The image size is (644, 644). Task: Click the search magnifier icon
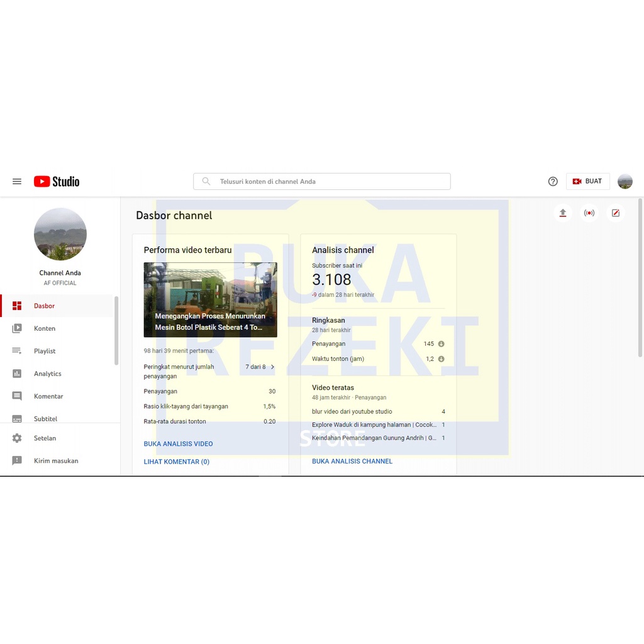click(206, 181)
